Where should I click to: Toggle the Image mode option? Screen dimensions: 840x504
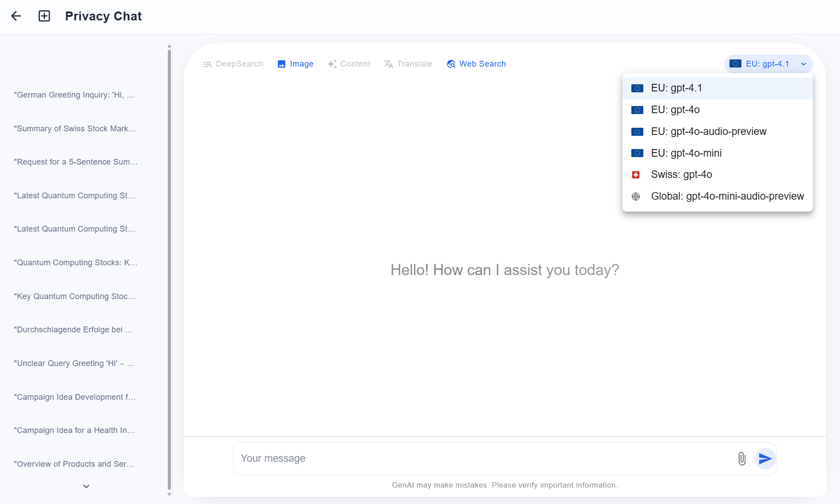click(296, 64)
